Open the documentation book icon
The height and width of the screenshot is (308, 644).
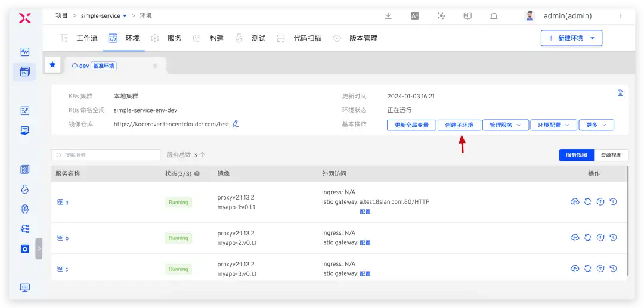pos(467,16)
